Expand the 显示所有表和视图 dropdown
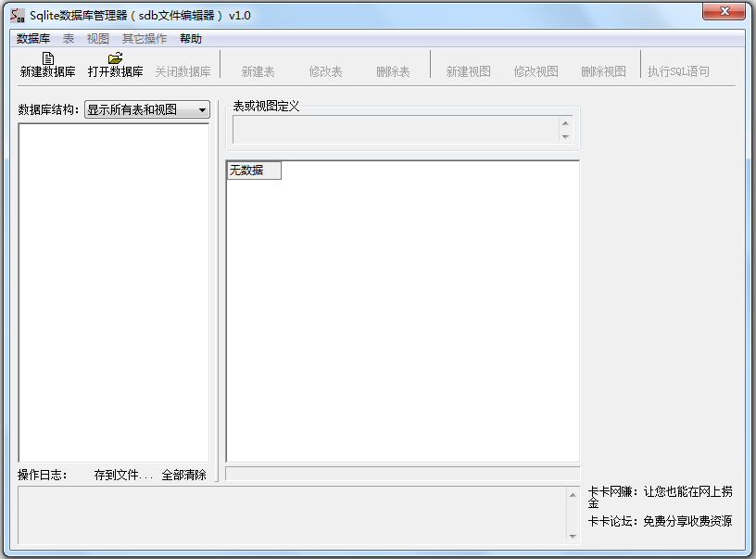The width and height of the screenshot is (756, 559). coord(147,109)
